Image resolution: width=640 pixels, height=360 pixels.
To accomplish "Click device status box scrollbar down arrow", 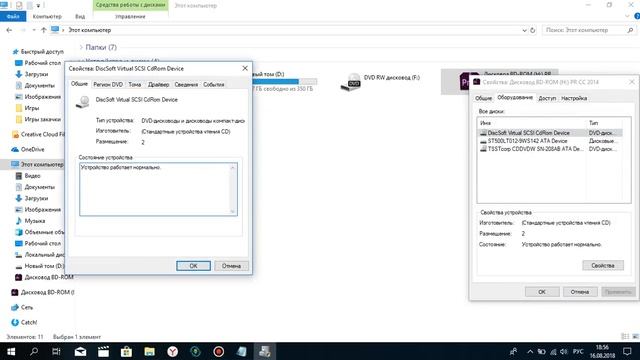I will (x=233, y=211).
